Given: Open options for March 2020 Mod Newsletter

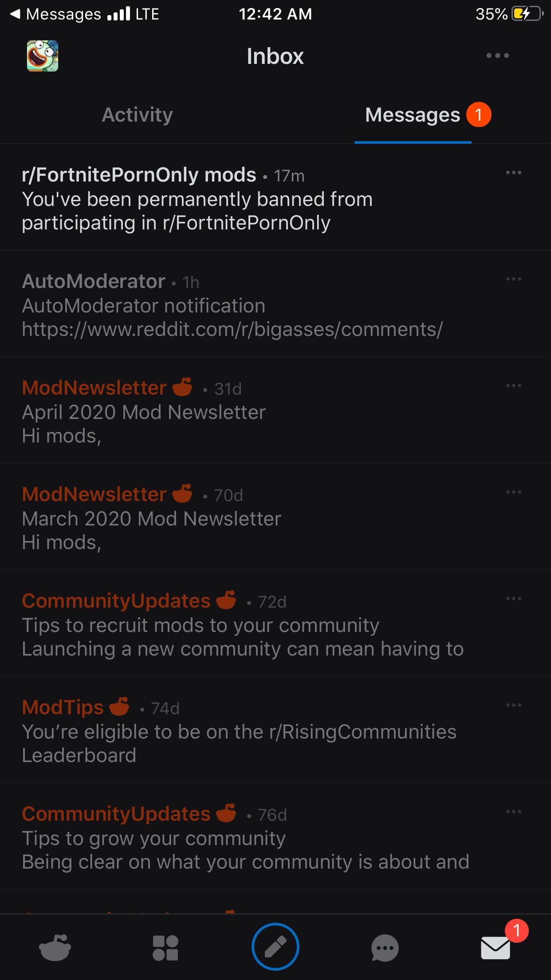Looking at the screenshot, I should [x=513, y=492].
